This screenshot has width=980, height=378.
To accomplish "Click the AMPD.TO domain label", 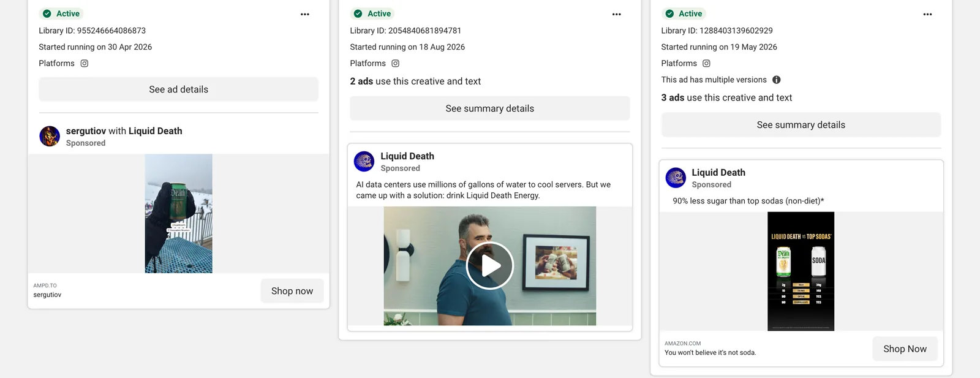I will coord(45,285).
